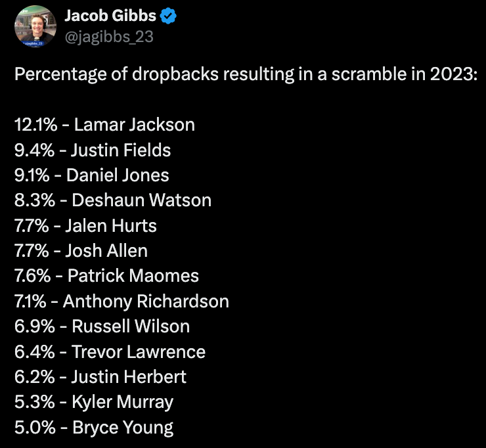The width and height of the screenshot is (486, 448).
Task: Click the 5.3% Kyler Murray line
Action: click(94, 403)
